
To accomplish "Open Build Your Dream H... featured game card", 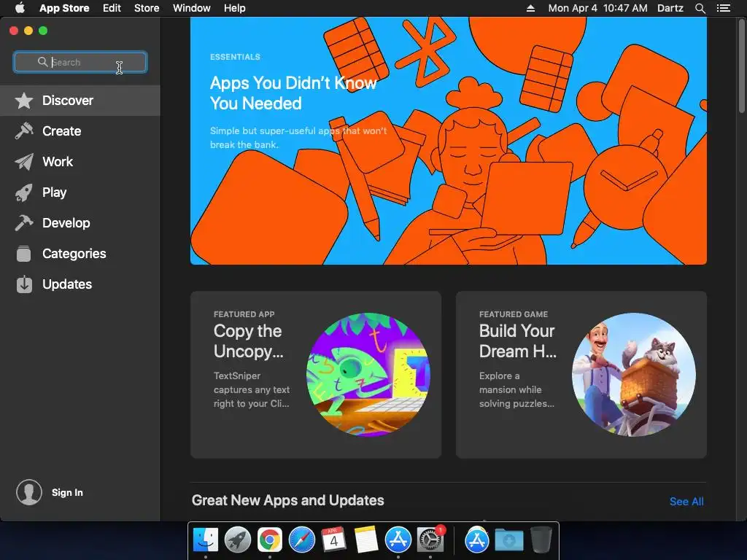I will (581, 375).
